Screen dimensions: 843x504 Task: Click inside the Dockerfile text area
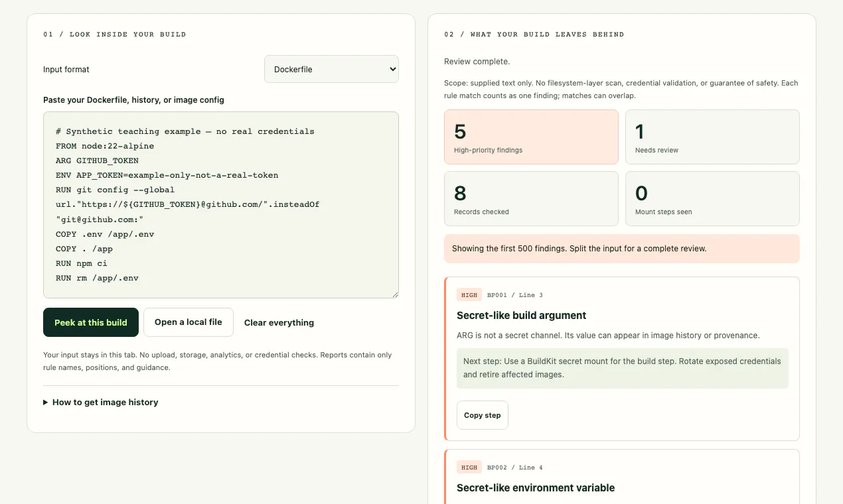tap(221, 205)
